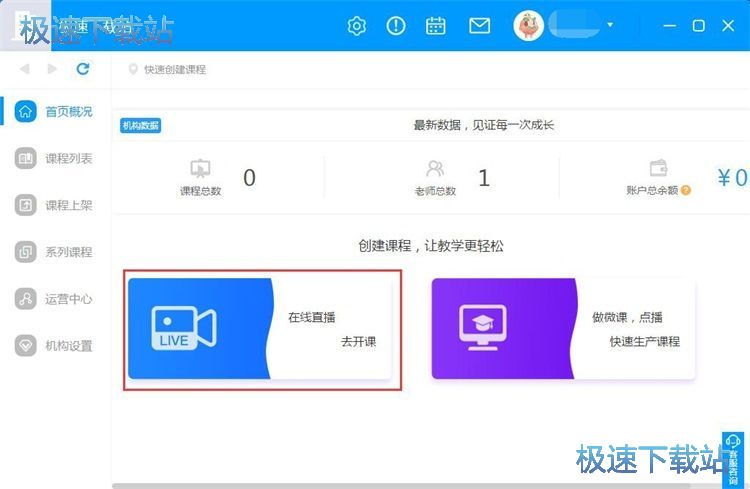Click the location pin icon
This screenshot has width=750, height=489.
point(133,69)
